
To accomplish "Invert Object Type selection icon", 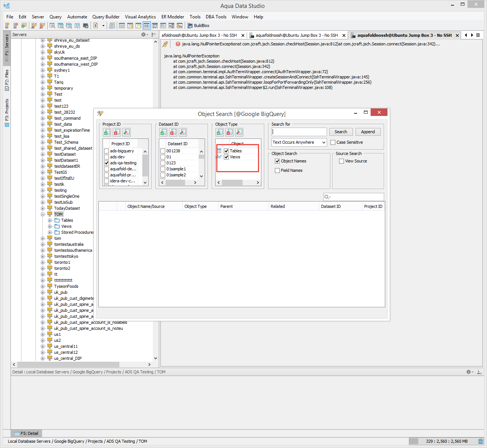I will (x=239, y=132).
